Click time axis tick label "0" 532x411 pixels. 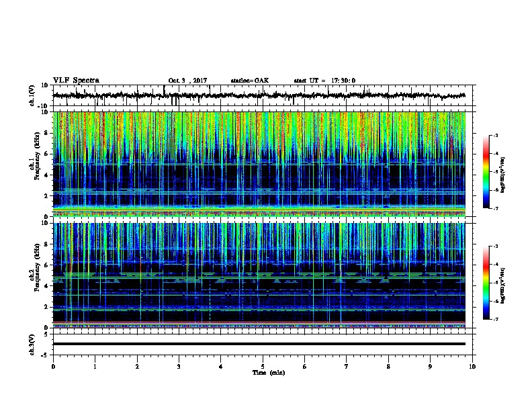coord(53,367)
